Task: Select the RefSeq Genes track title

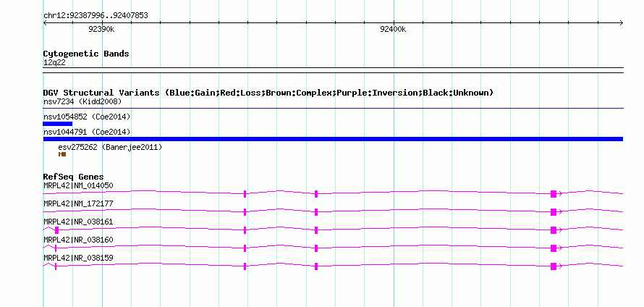Action: [73, 177]
